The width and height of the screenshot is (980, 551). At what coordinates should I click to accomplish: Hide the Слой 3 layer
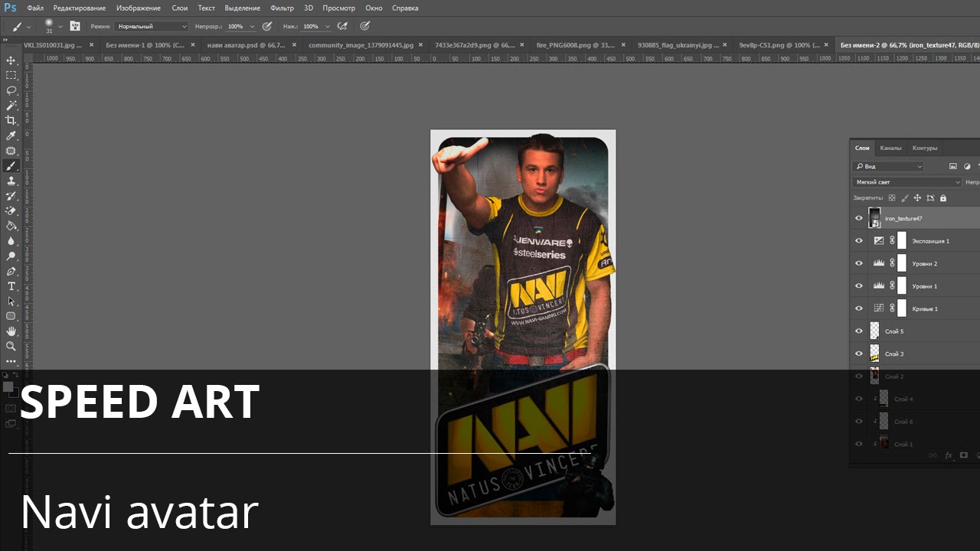tap(858, 354)
